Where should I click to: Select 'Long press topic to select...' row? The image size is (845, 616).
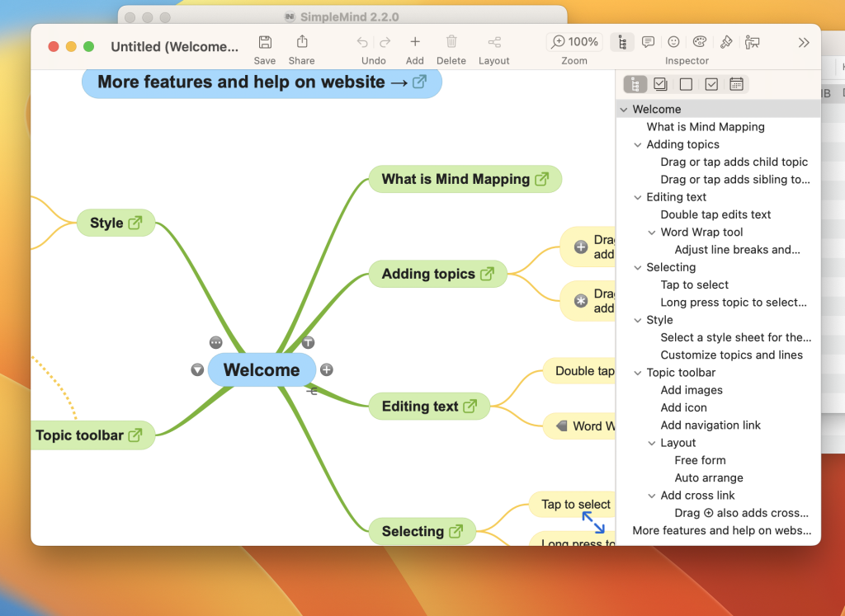pos(719,302)
